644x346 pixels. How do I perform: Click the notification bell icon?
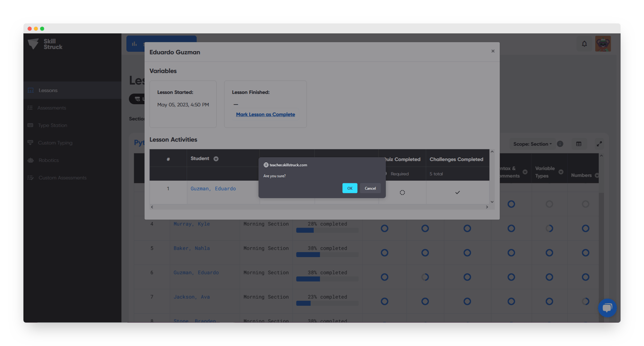(584, 44)
